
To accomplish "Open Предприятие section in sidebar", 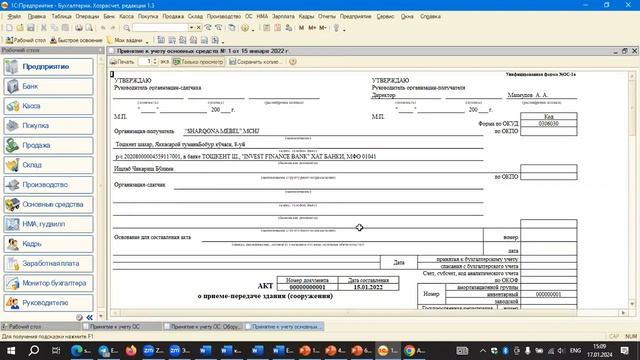I will 49,67.
